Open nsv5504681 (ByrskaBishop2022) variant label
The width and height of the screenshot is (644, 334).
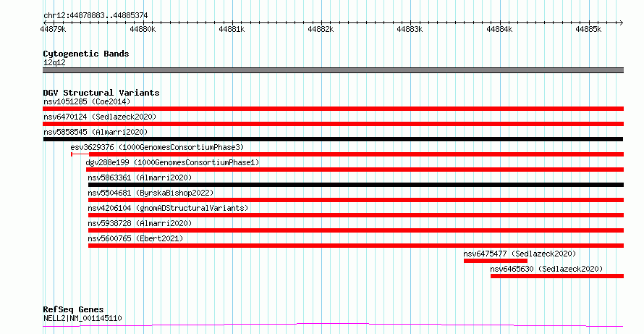point(151,193)
